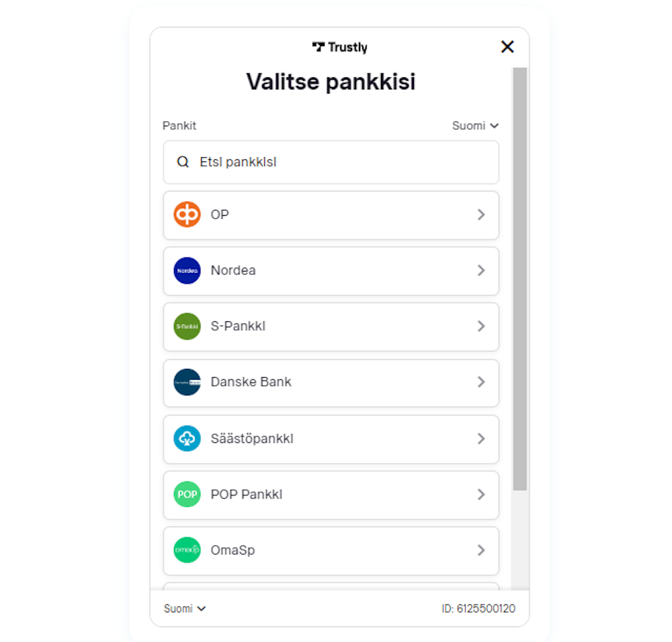Click the OP bank logo icon
This screenshot has width=672, height=642.
(x=187, y=214)
